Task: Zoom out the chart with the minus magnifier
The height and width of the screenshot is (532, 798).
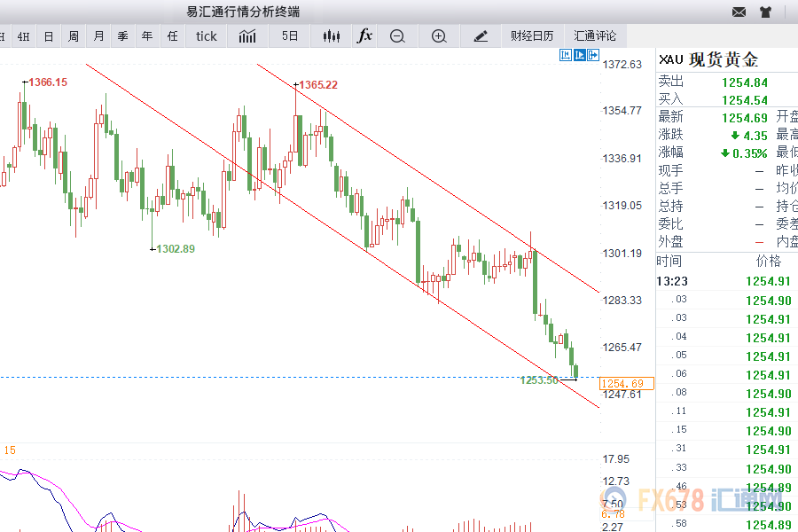Action: pyautogui.click(x=397, y=36)
